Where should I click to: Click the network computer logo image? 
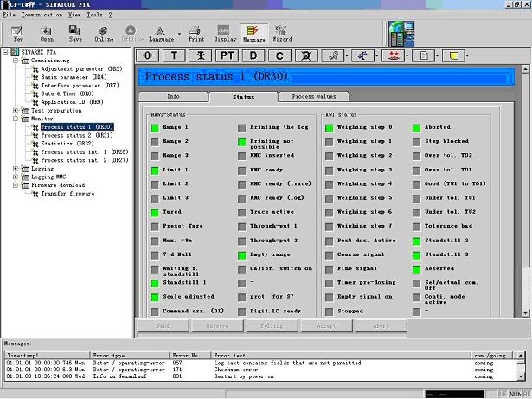pyautogui.click(x=401, y=34)
